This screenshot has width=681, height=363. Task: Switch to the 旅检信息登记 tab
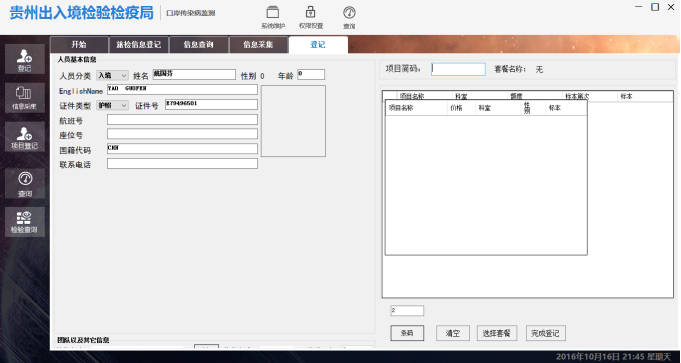139,45
